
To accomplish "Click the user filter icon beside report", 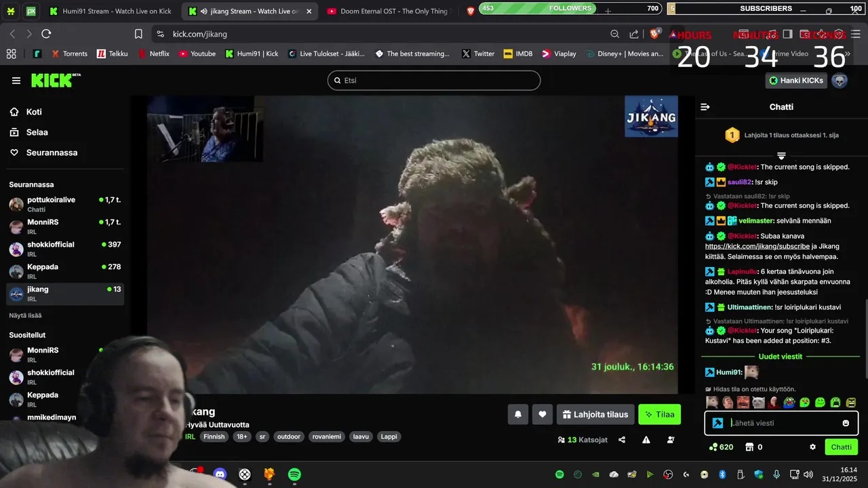I will (671, 440).
